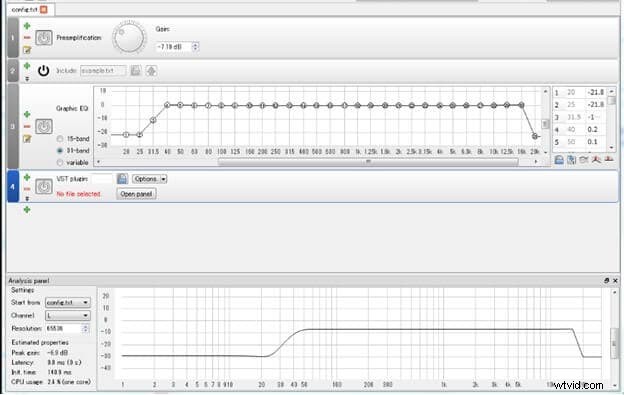Remove the VST plugin filter with minus
624x395 pixels.
point(27,189)
